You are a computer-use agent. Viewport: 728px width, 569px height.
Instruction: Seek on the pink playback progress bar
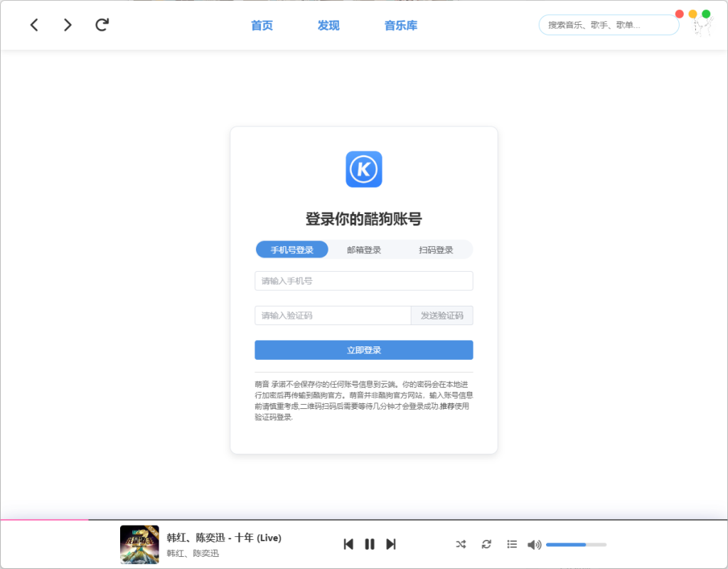(364, 519)
